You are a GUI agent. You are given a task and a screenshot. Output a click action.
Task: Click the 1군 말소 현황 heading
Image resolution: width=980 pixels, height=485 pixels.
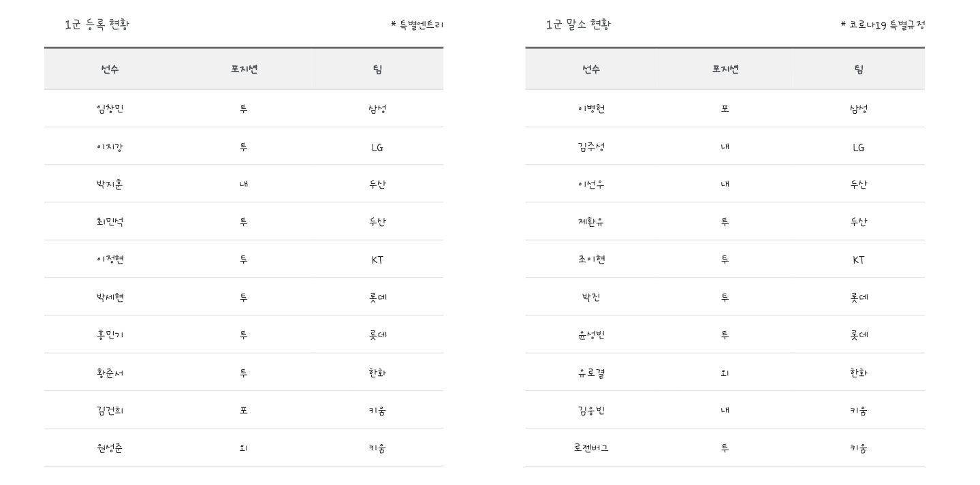[x=578, y=25]
